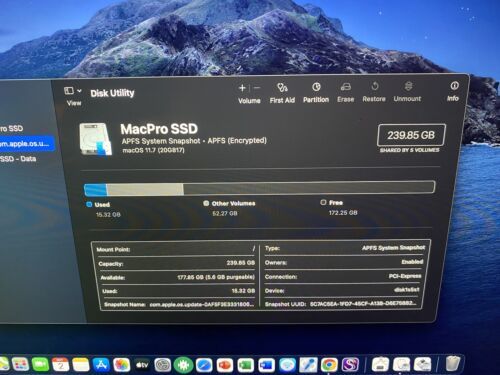Open the Trash in the Dock
Viewport: 500px width, 375px height.
[453, 363]
